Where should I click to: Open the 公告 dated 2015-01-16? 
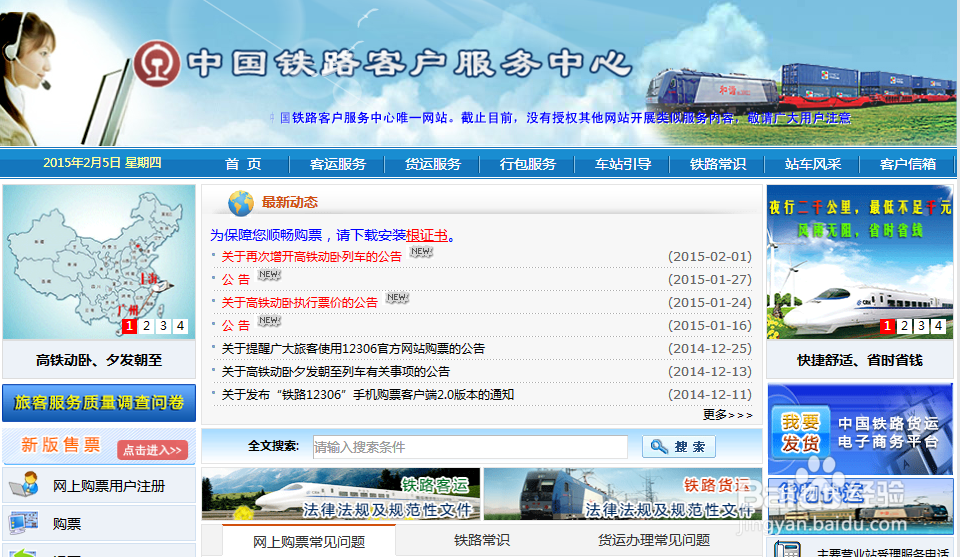(236, 326)
